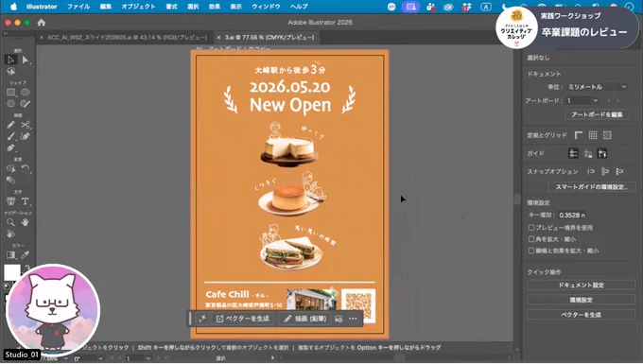Open the more options (…) in taskbar

[x=353, y=319]
